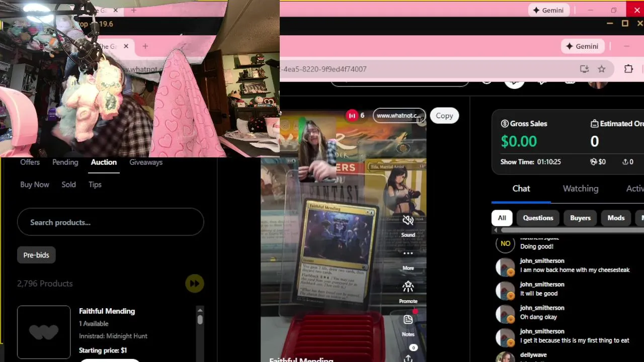Click the streamer picture-in-picture video overlay
The height and width of the screenshot is (362, 644).
pos(317,150)
